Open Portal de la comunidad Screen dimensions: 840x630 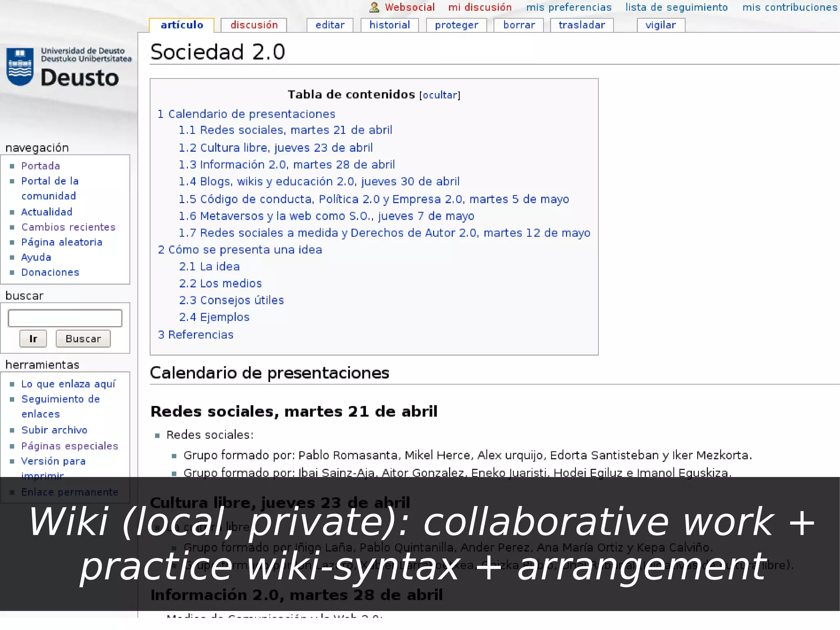pos(50,188)
